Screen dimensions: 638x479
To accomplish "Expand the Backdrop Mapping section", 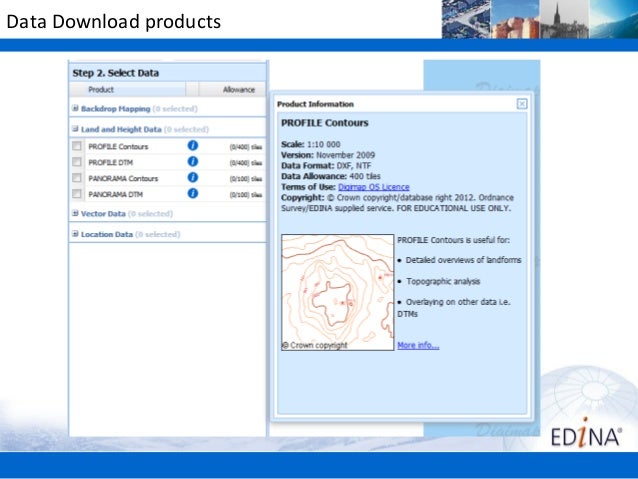I will [75, 108].
